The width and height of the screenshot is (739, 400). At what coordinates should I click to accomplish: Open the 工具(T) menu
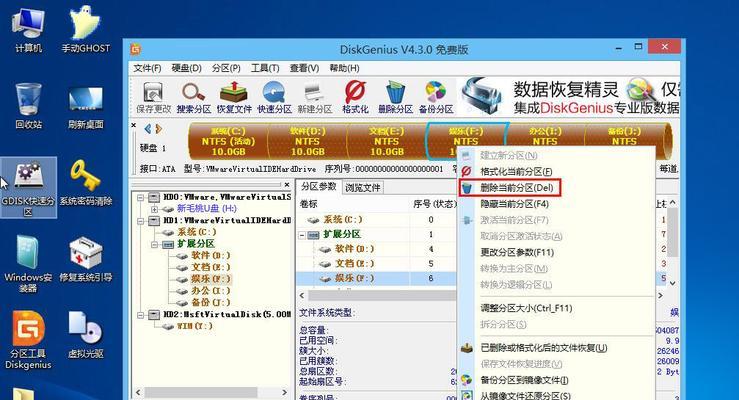(265, 68)
